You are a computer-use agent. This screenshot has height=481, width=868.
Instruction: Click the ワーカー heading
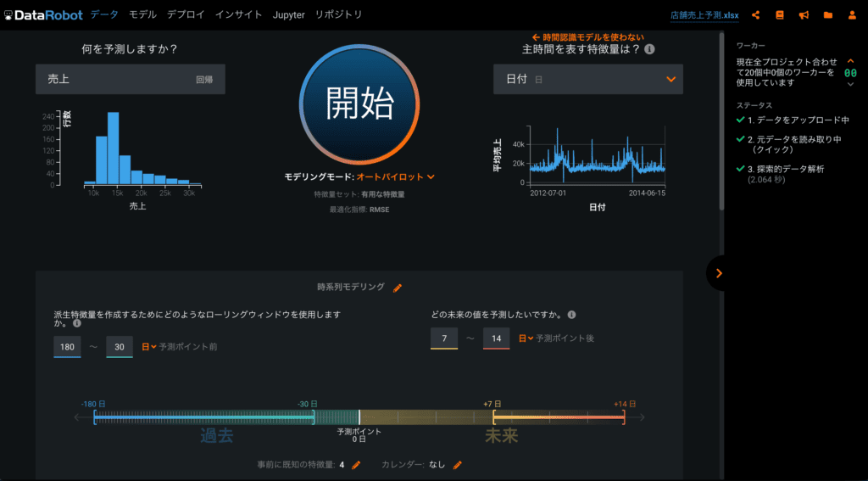pos(751,46)
